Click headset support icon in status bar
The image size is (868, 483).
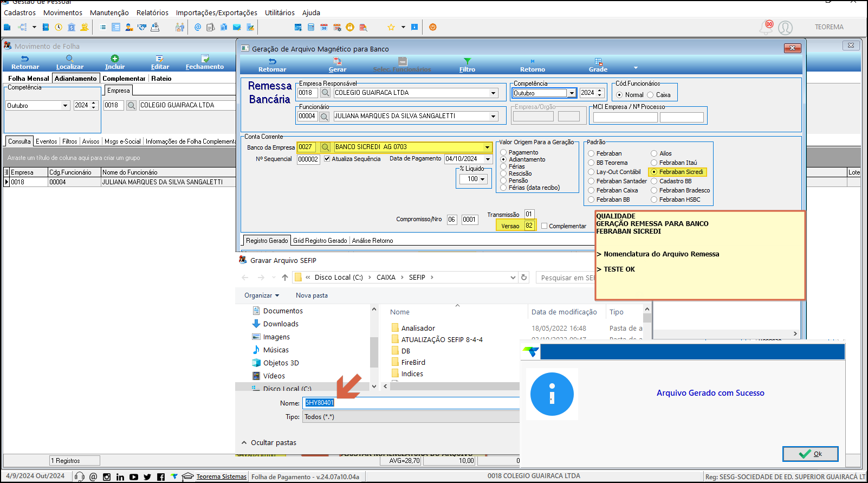click(80, 477)
